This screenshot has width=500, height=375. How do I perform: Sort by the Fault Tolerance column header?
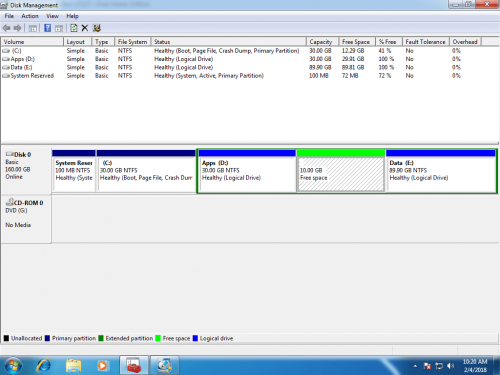(x=426, y=42)
